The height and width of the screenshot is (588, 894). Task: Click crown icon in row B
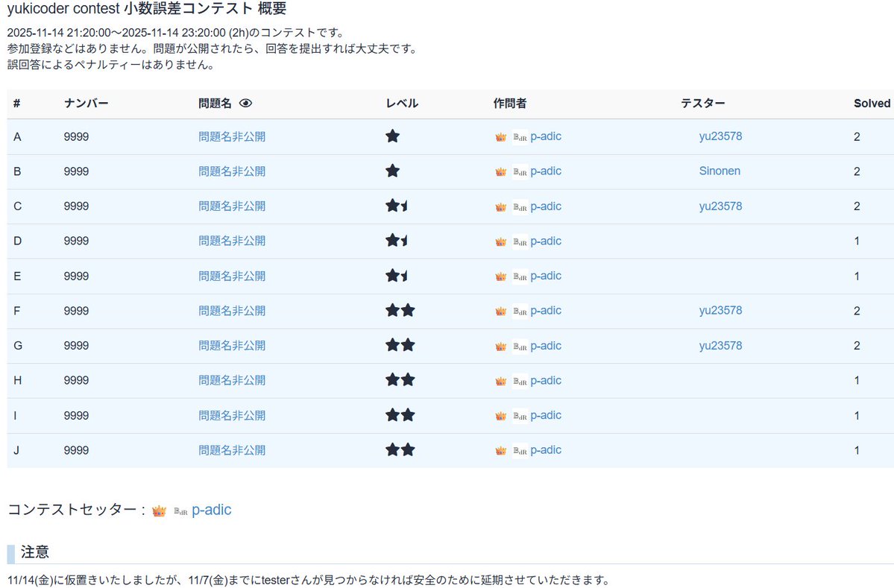click(x=500, y=171)
